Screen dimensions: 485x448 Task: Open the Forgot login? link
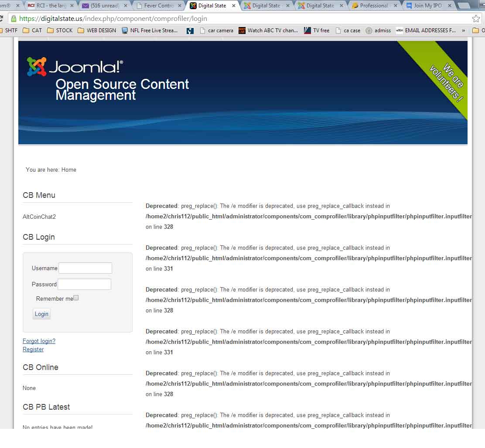(x=39, y=341)
